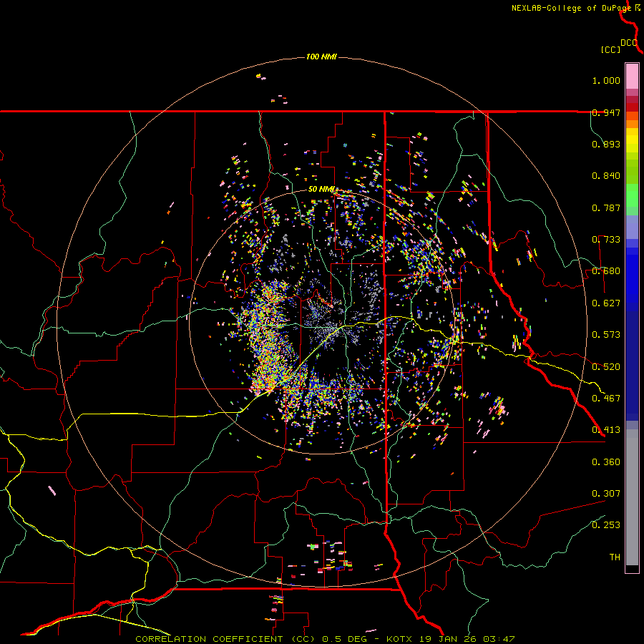Click the 0.947 legend value

tap(606, 112)
